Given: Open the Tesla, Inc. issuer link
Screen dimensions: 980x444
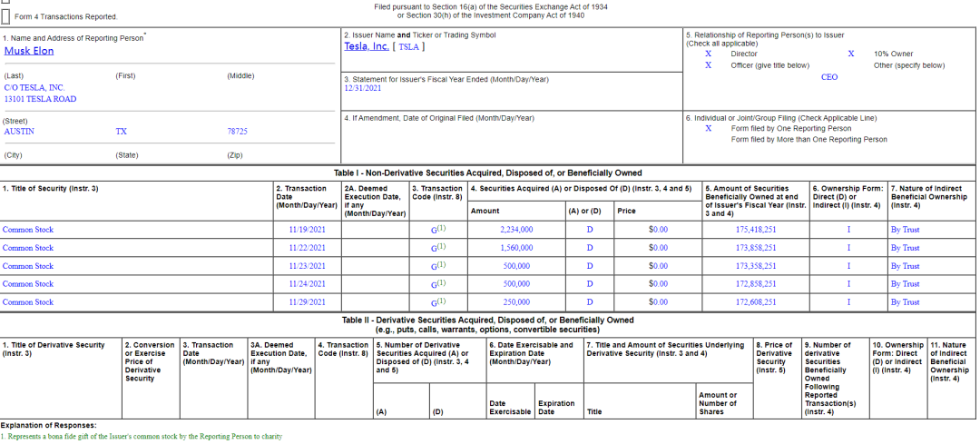Looking at the screenshot, I should tap(367, 46).
